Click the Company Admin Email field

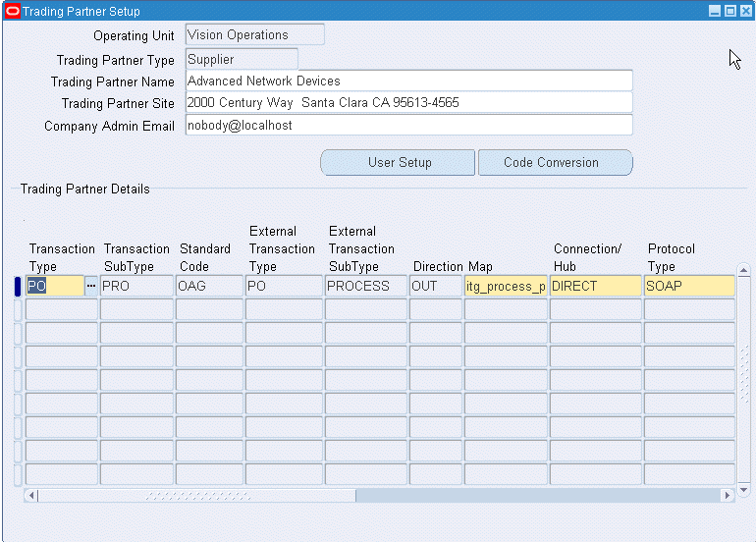point(408,126)
